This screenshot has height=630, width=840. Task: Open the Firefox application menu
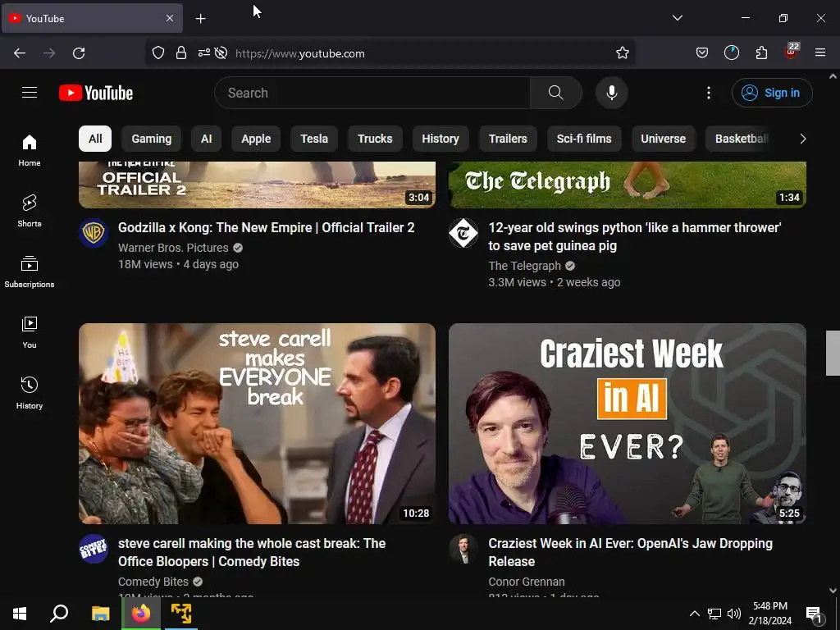click(x=820, y=53)
